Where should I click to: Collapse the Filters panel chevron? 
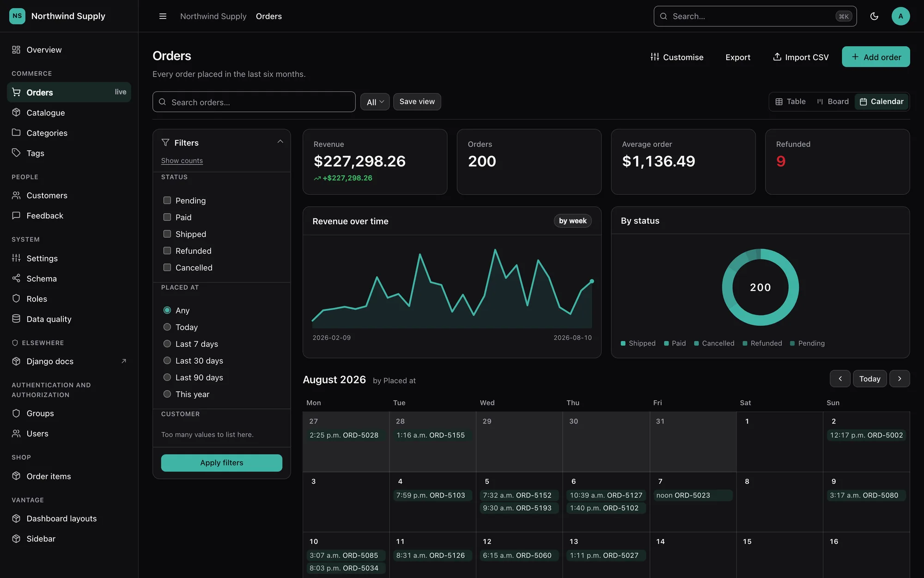click(280, 142)
